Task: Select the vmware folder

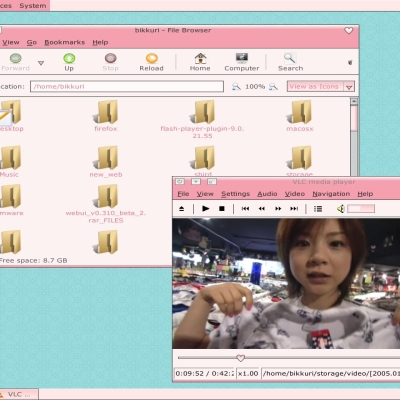Action: (11, 200)
